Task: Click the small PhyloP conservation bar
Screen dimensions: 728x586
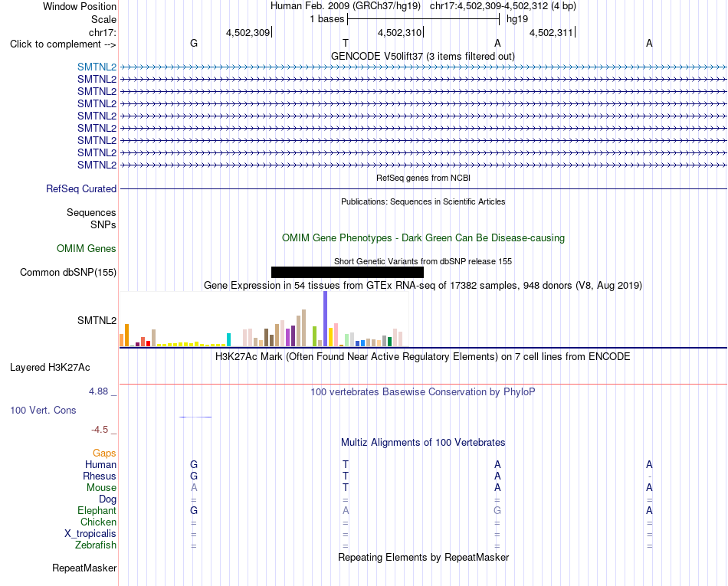Action: [195, 417]
